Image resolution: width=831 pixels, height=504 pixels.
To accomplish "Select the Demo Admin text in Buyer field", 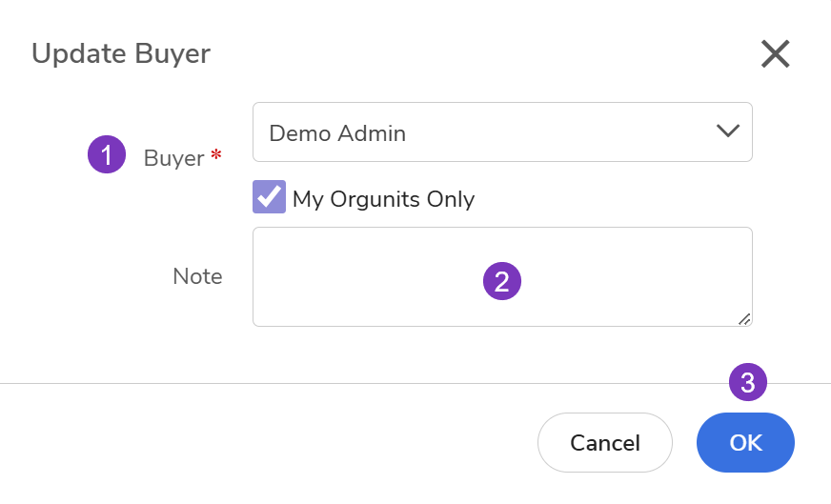I will [337, 133].
